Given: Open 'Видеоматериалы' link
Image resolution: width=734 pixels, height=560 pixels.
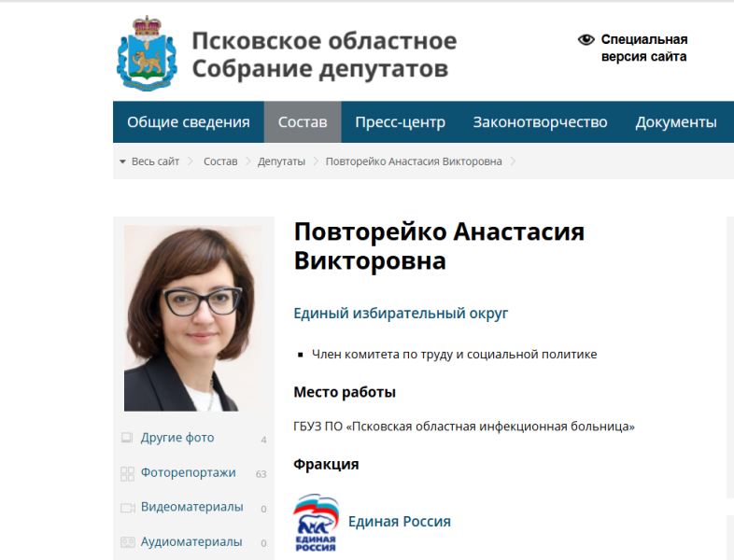Looking at the screenshot, I should (192, 507).
